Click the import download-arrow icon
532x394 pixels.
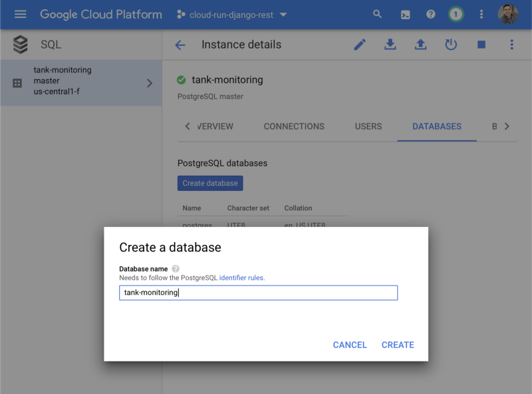pyautogui.click(x=390, y=45)
